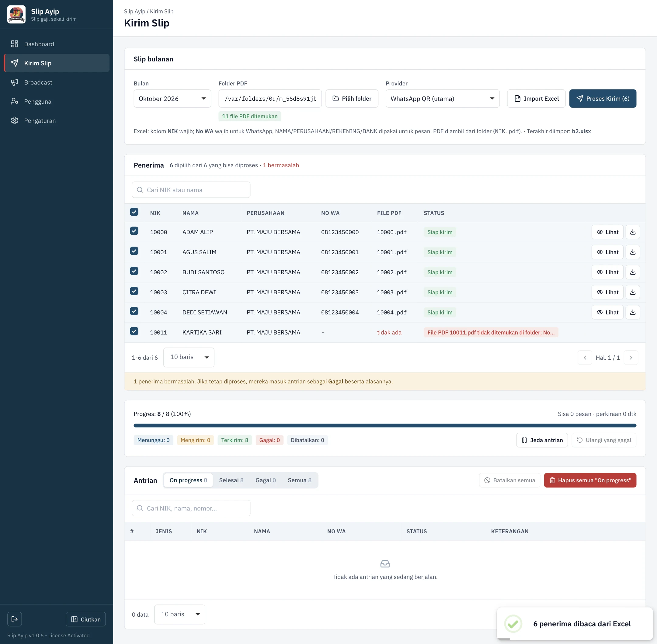Open Dashboard from sidebar
Image resolution: width=657 pixels, height=644 pixels.
click(57, 44)
